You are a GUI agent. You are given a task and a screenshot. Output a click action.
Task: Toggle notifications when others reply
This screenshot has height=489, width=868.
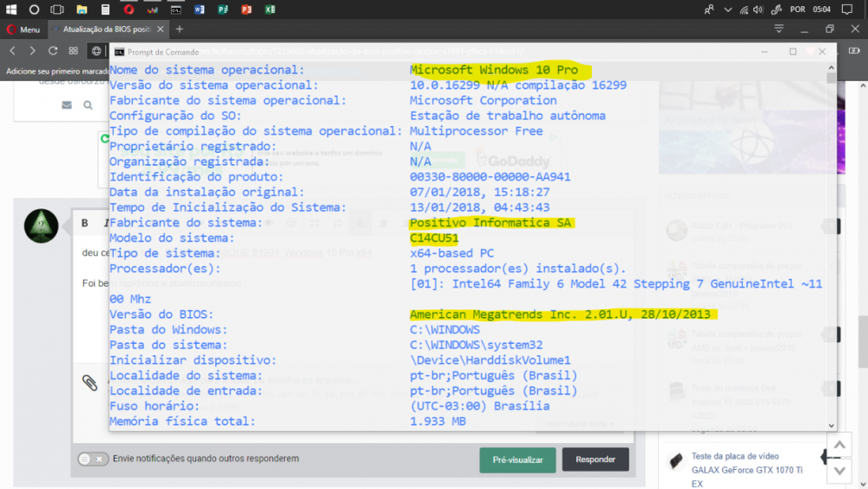coord(93,459)
